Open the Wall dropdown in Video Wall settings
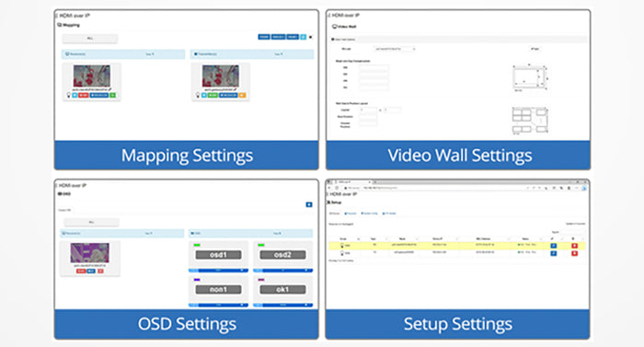The height and width of the screenshot is (347, 644). 395,49
